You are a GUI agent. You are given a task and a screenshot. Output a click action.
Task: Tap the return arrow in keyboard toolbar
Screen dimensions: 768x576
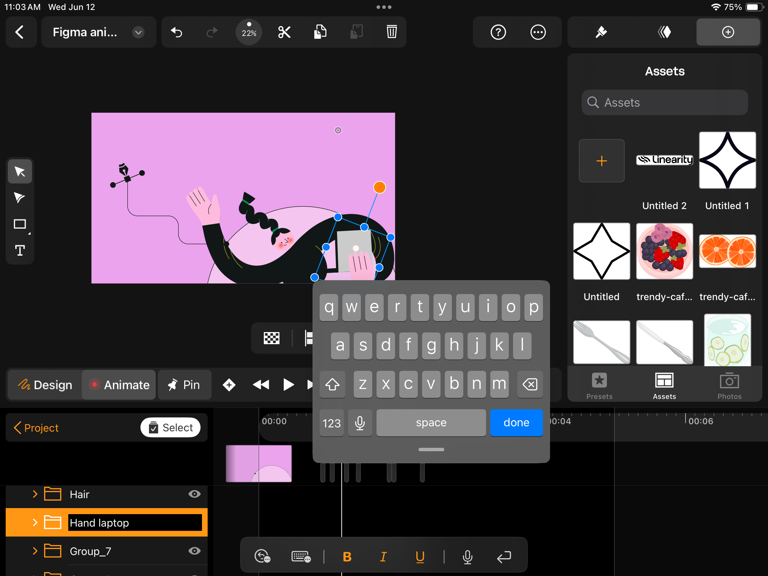pos(504,556)
